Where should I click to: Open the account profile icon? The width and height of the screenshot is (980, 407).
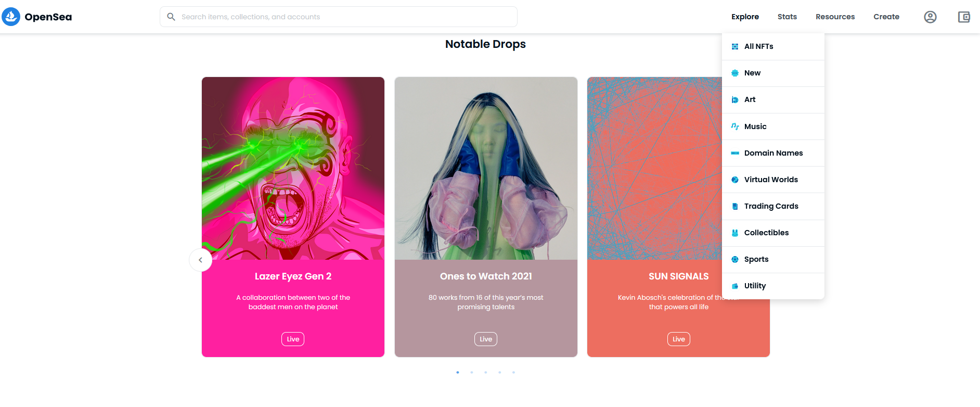tap(930, 17)
